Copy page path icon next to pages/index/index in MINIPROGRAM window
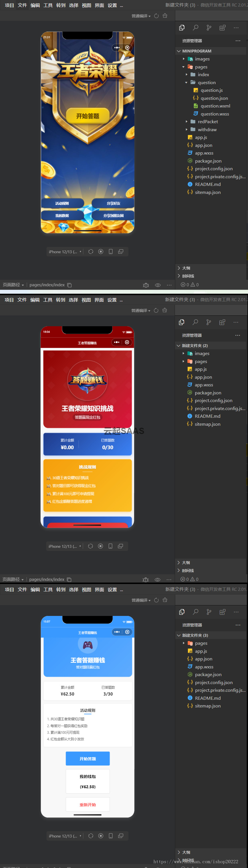 click(x=69, y=285)
